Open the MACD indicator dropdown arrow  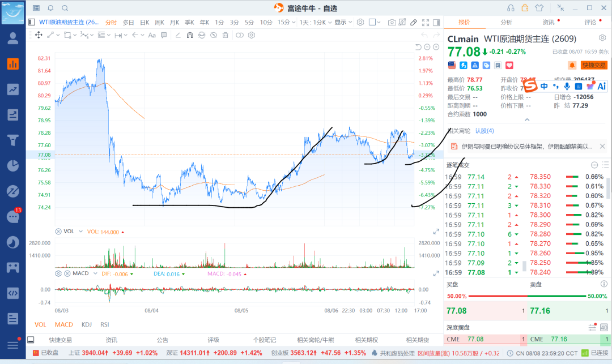click(x=95, y=273)
